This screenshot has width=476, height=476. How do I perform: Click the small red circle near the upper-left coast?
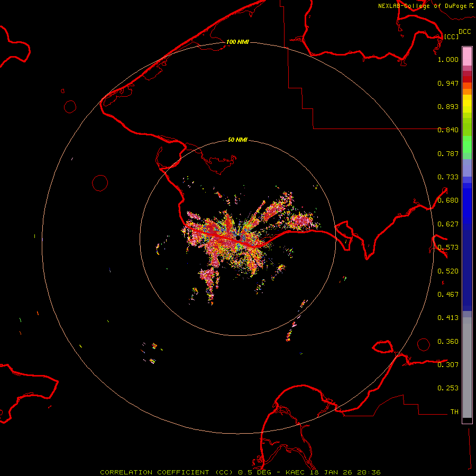70,107
